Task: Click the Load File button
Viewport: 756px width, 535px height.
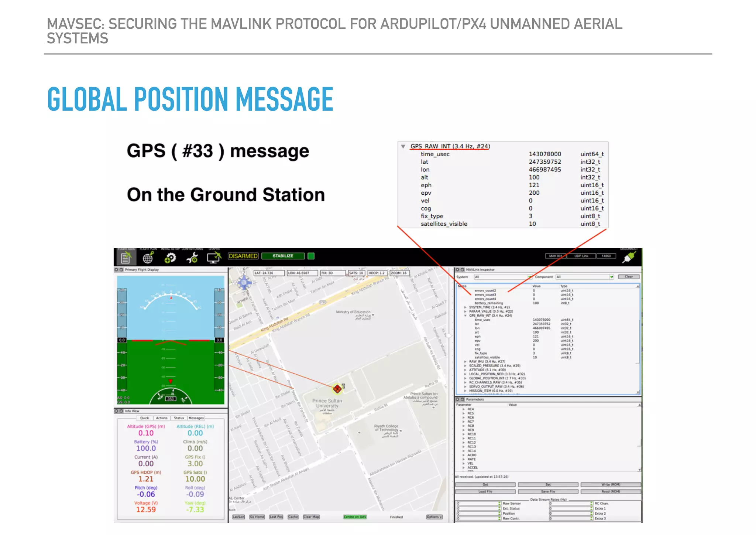Action: (485, 492)
